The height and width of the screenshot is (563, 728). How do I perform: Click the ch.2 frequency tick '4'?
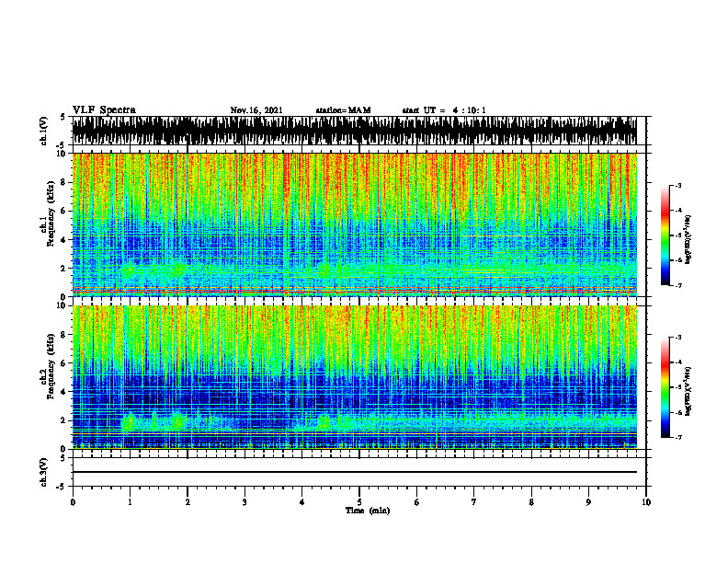pyautogui.click(x=63, y=392)
